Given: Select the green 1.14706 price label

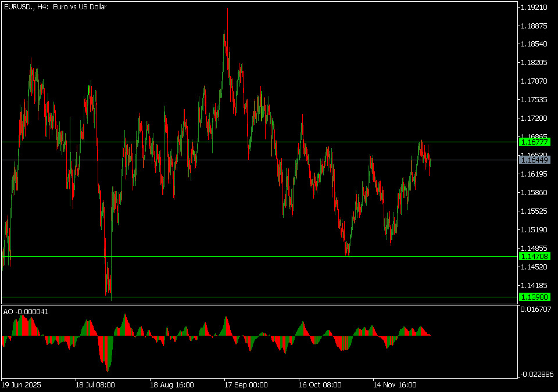Looking at the screenshot, I should tap(534, 256).
